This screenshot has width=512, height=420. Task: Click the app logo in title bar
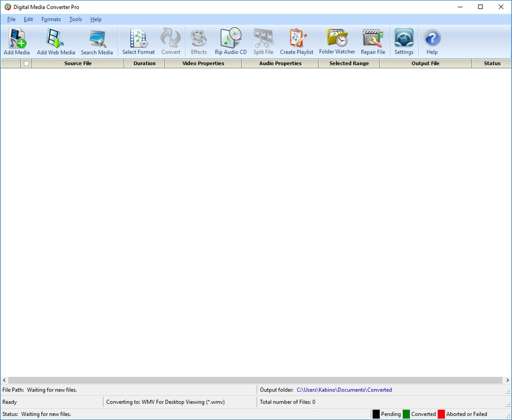click(x=7, y=7)
